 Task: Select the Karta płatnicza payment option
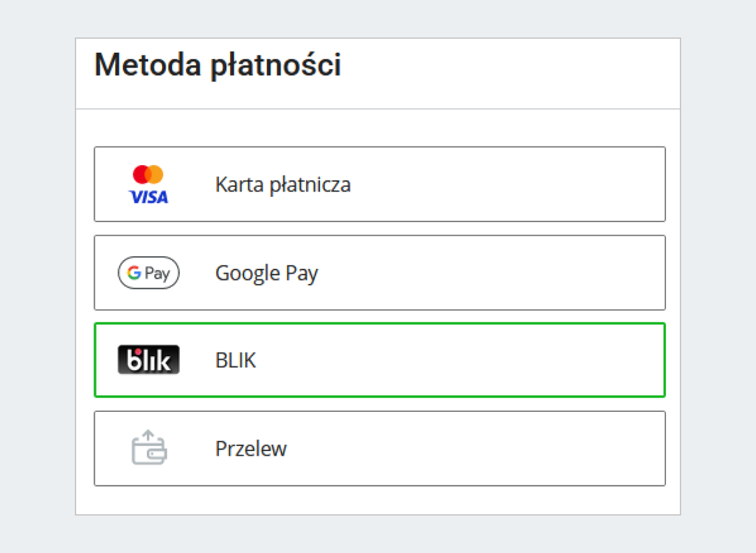point(379,184)
